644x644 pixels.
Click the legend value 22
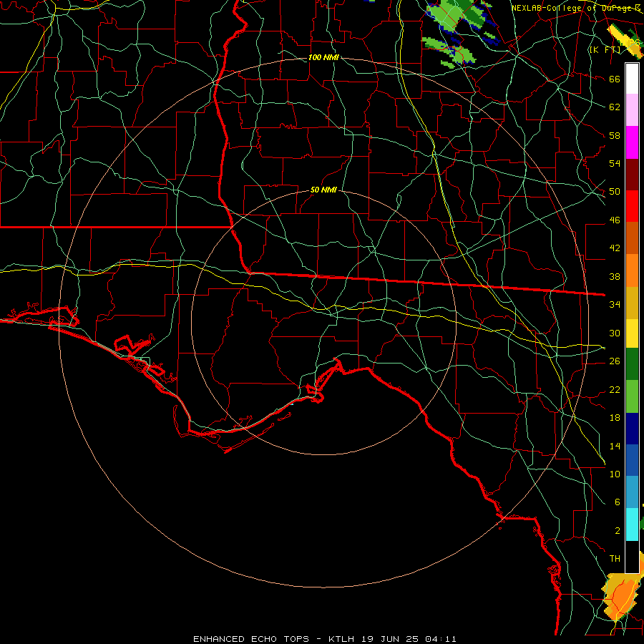pyautogui.click(x=615, y=389)
